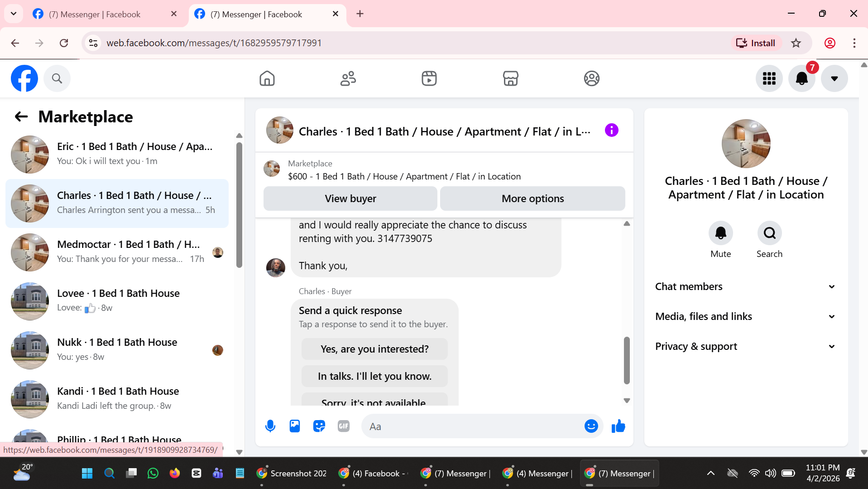This screenshot has height=489, width=868.
Task: Send 'Yes, are you interested?' quick response
Action: 374,349
